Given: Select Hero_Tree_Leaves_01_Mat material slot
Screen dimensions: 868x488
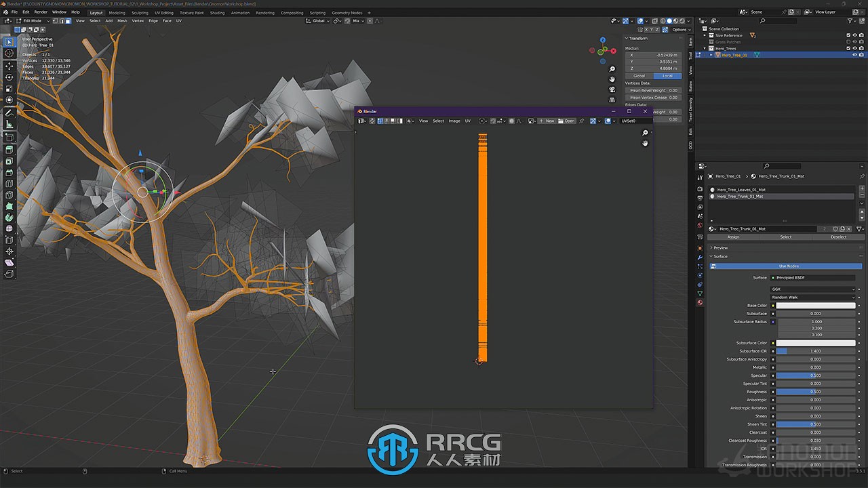Looking at the screenshot, I should point(781,190).
